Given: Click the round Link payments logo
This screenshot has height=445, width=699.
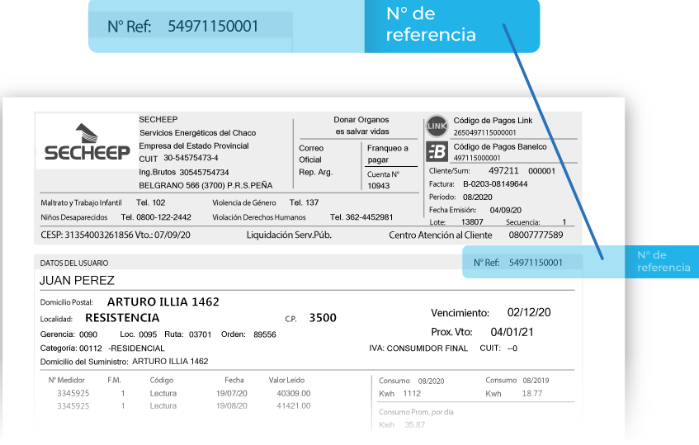Looking at the screenshot, I should [437, 125].
